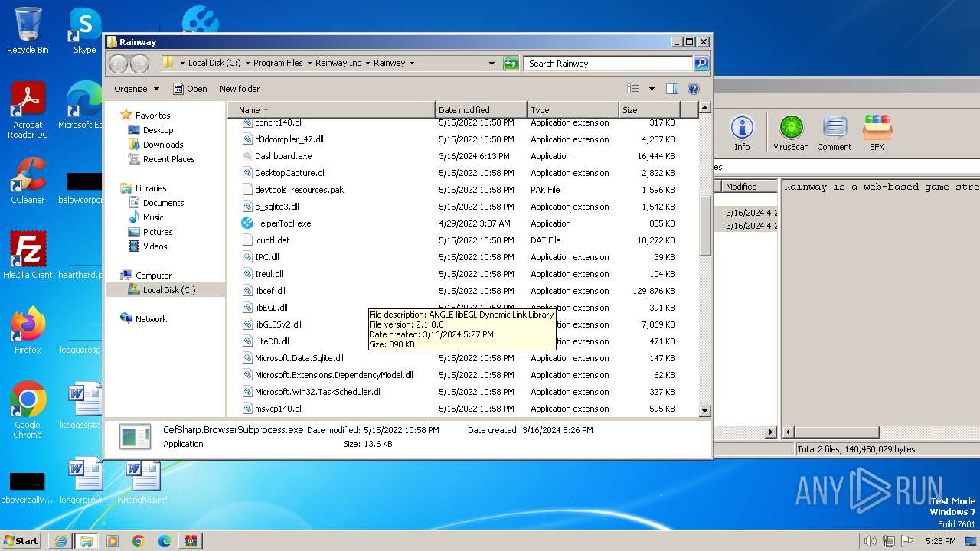Viewport: 980px width, 551px height.
Task: Click the volume icon in system tray
Action: point(870,541)
